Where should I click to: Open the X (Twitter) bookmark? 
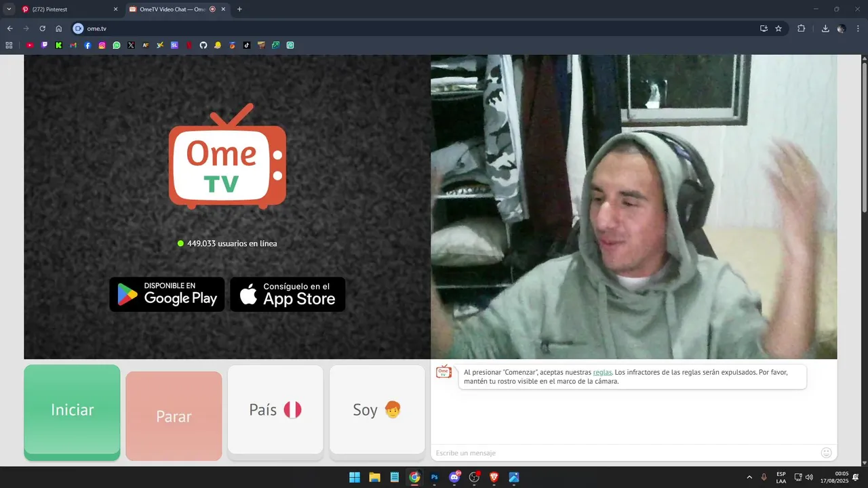point(131,45)
